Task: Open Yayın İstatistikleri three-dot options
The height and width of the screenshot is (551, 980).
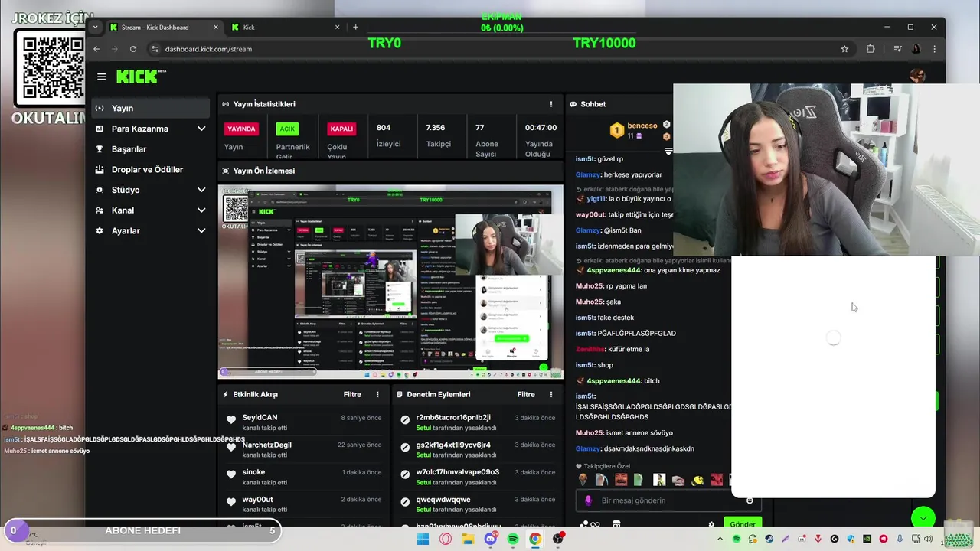Action: tap(550, 104)
